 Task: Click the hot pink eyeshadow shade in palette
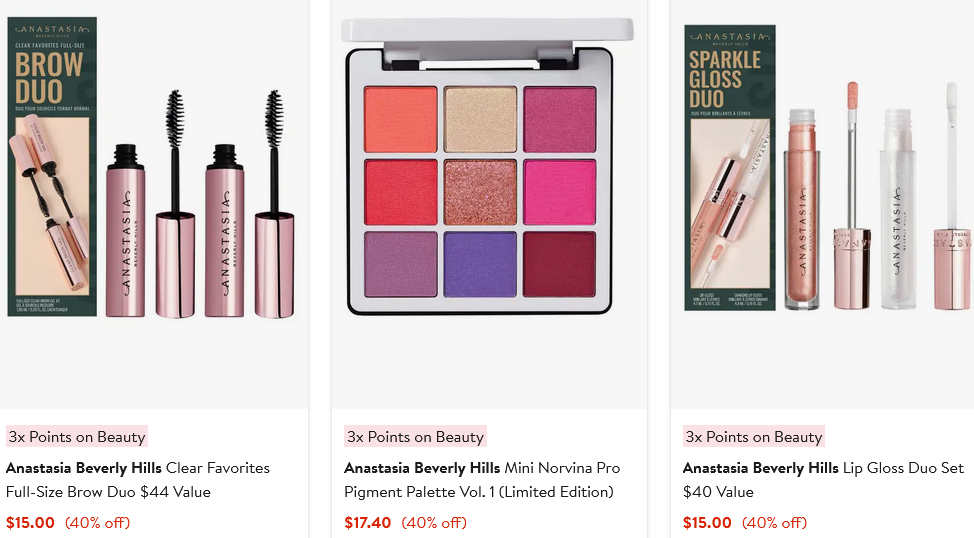(x=560, y=192)
